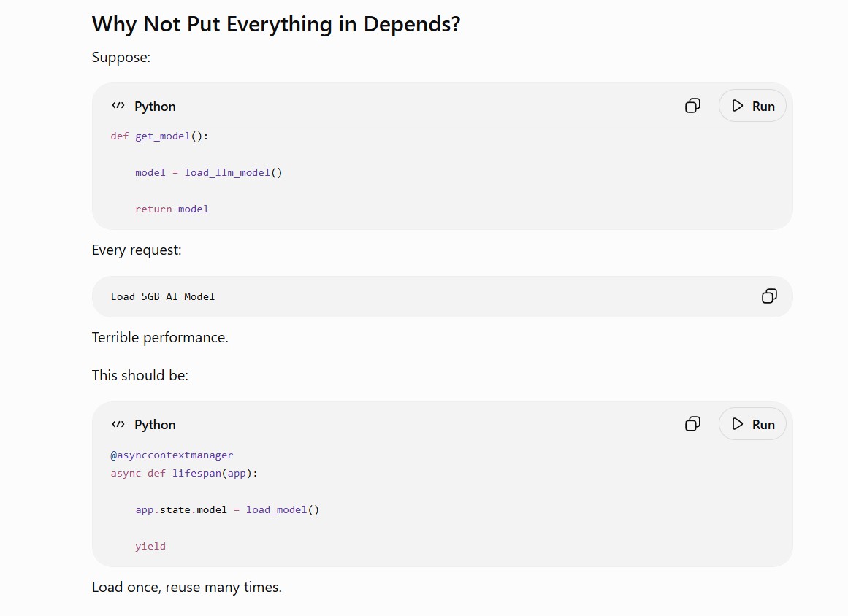Click the 'def get_model():' code line
The width and height of the screenshot is (848, 616).
click(159, 136)
